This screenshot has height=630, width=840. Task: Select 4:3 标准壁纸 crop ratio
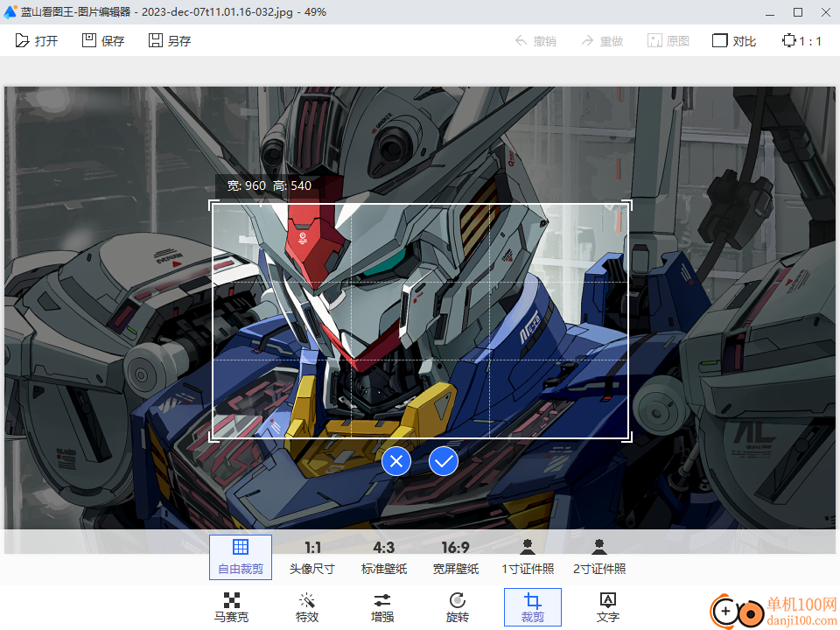[384, 557]
